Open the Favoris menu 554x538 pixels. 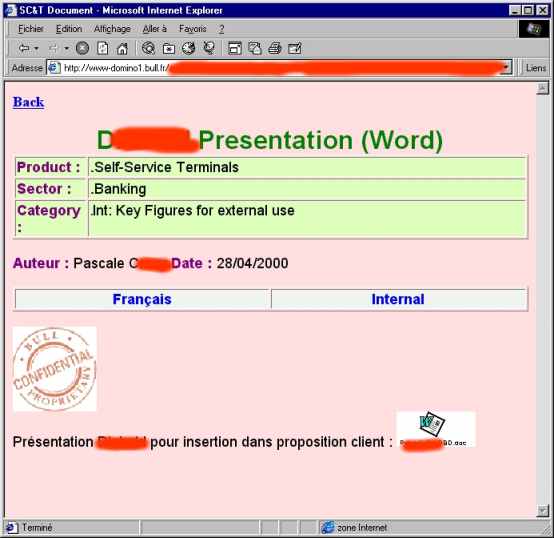pos(193,29)
